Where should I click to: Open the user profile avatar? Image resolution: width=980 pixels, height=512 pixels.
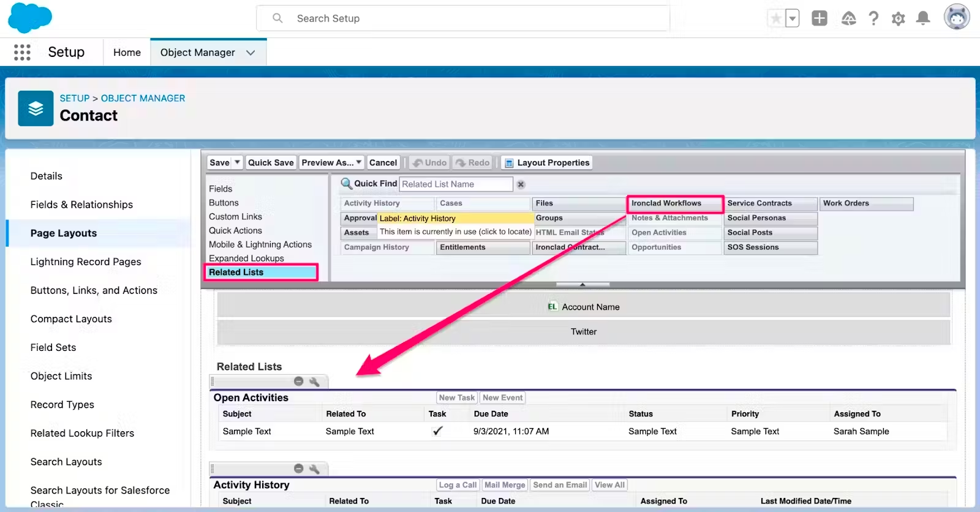point(957,17)
